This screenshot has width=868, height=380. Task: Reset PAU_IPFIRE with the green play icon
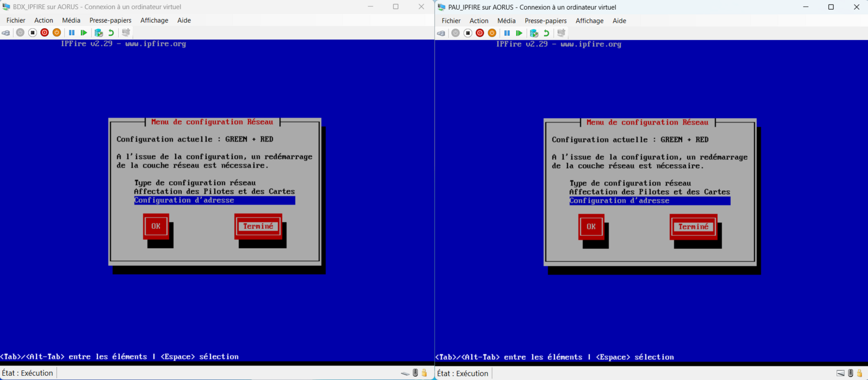coord(519,33)
